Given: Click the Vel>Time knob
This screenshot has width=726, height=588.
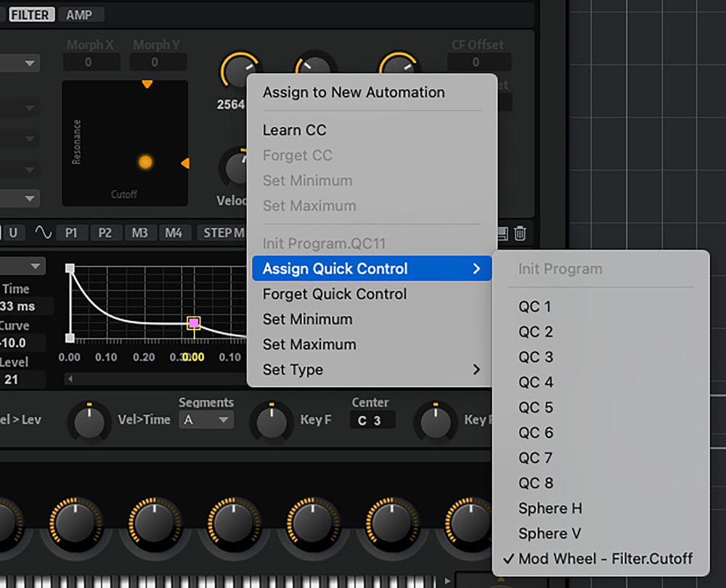Looking at the screenshot, I should tap(89, 421).
